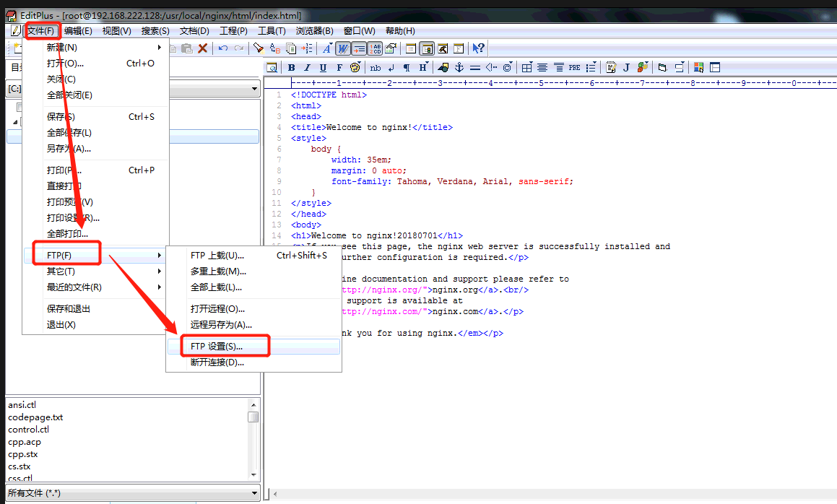Expand the 新建(N) submenu

click(96, 48)
